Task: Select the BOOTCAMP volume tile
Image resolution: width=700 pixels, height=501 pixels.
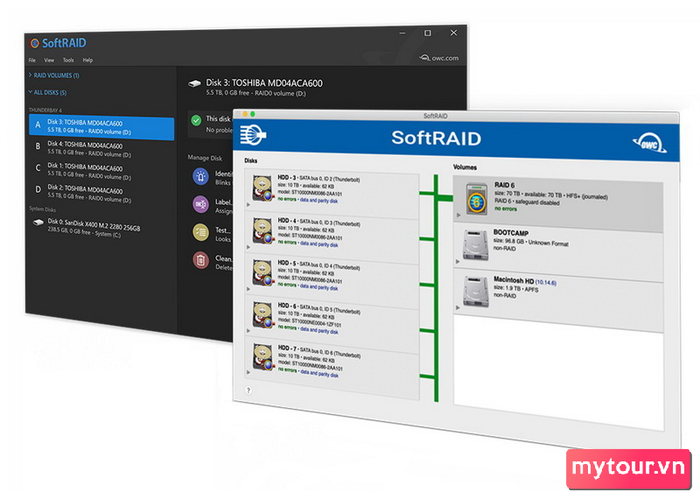Action: pos(558,251)
